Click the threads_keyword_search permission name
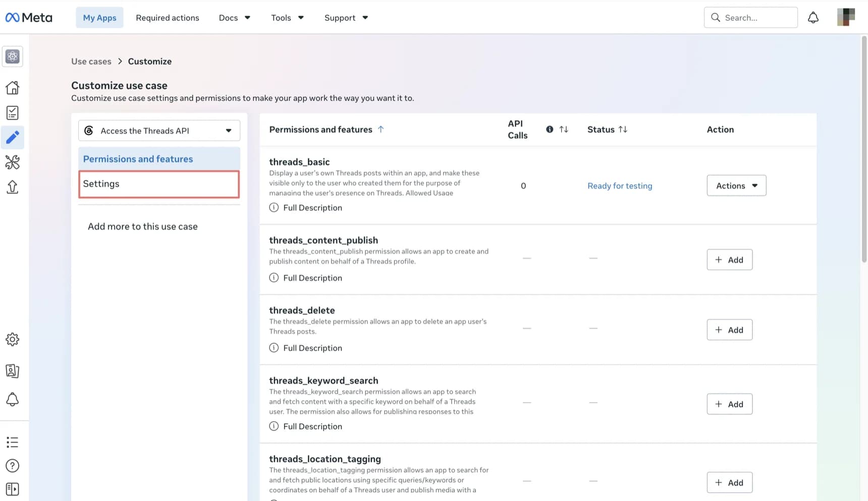The image size is (868, 501). pos(323,380)
